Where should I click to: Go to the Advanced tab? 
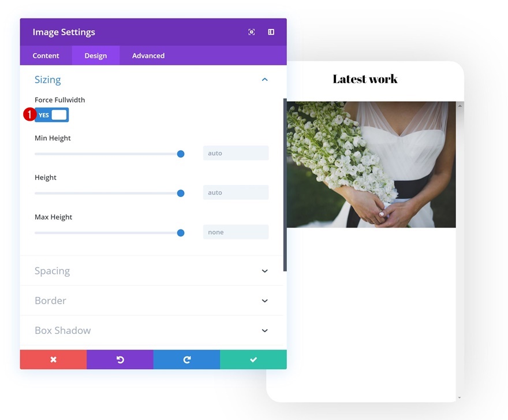tap(148, 55)
